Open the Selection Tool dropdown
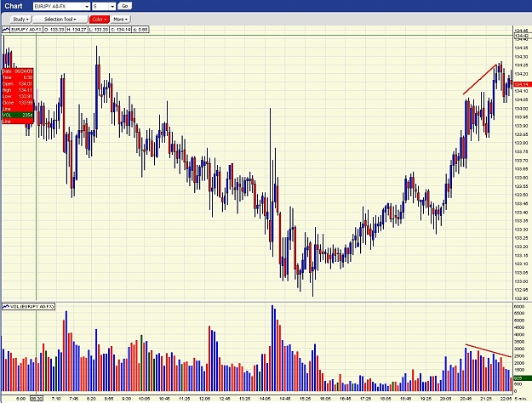The height and width of the screenshot is (403, 532). [60, 20]
